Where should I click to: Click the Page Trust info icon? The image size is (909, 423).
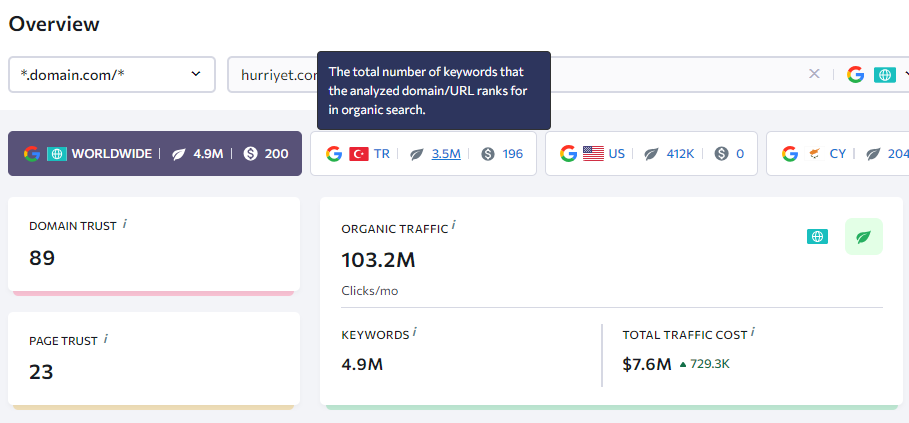coord(106,339)
